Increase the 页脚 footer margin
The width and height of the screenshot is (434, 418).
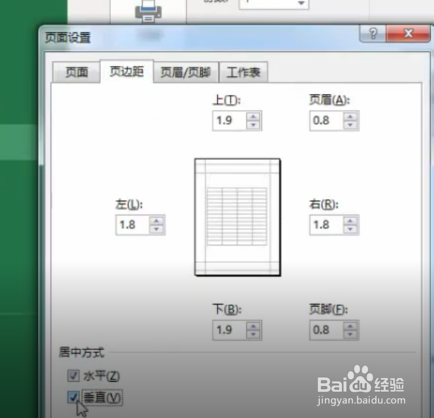click(x=350, y=326)
